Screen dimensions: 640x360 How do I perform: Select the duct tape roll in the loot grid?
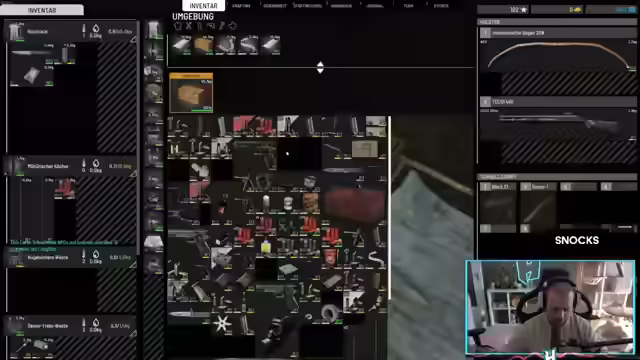tap(330, 313)
